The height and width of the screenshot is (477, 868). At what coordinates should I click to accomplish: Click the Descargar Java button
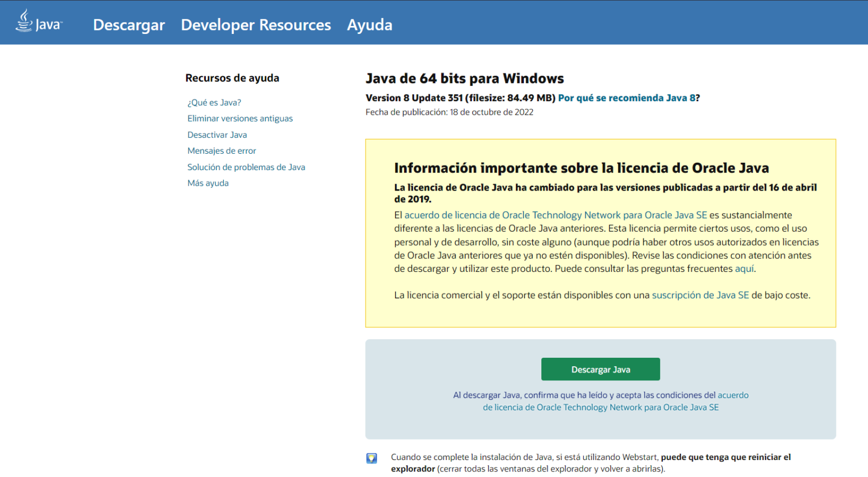[600, 369]
